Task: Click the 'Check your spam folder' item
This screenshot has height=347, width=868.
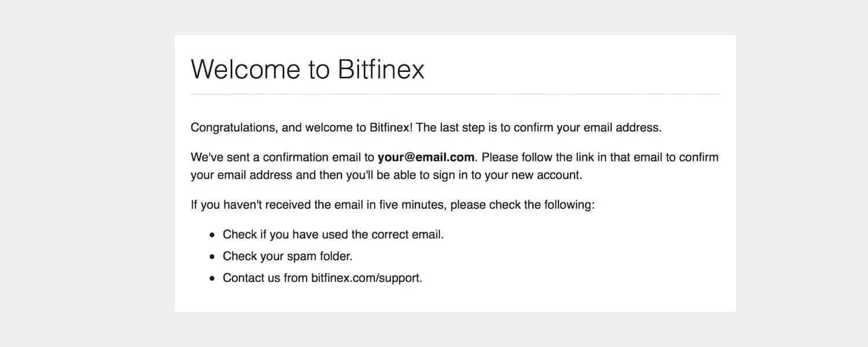Action: pyautogui.click(x=288, y=256)
